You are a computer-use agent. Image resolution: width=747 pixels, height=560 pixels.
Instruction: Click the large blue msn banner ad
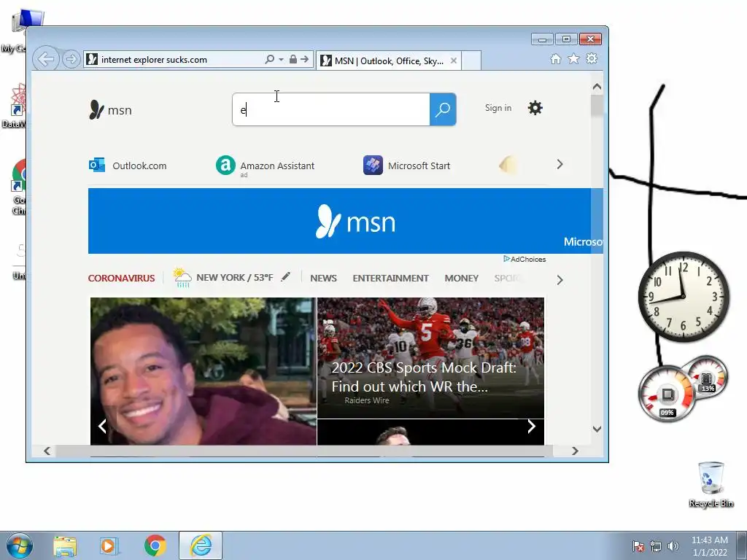coord(345,221)
